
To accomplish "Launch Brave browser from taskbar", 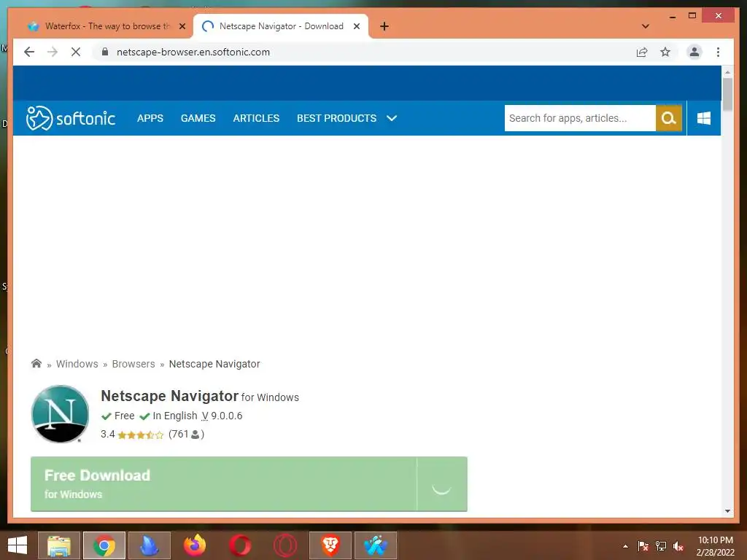I will [330, 545].
